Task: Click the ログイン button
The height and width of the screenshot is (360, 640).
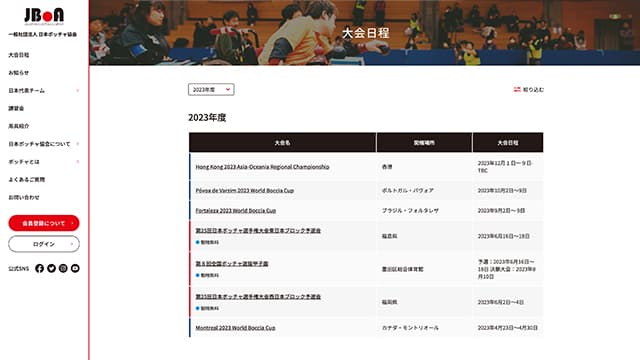Action: pos(44,244)
